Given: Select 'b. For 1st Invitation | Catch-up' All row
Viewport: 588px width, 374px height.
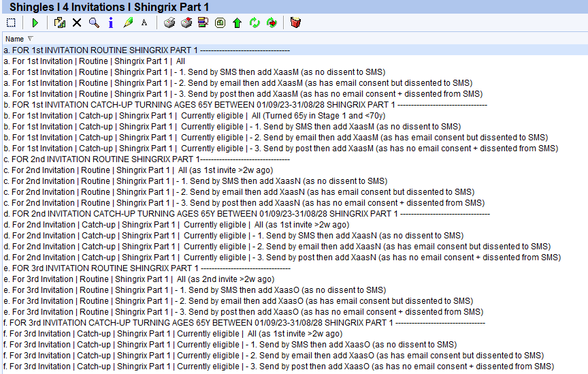Looking at the screenshot, I should [x=295, y=116].
